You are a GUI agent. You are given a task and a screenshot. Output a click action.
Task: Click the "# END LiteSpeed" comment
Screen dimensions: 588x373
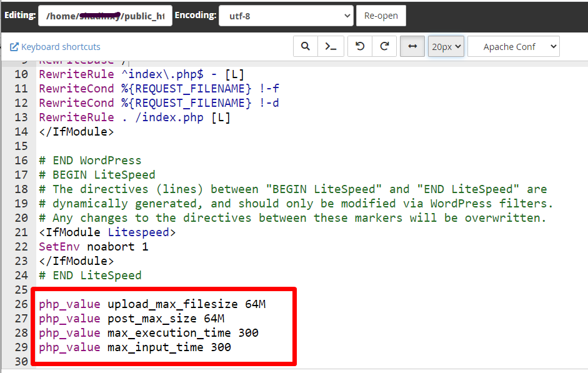pos(90,276)
